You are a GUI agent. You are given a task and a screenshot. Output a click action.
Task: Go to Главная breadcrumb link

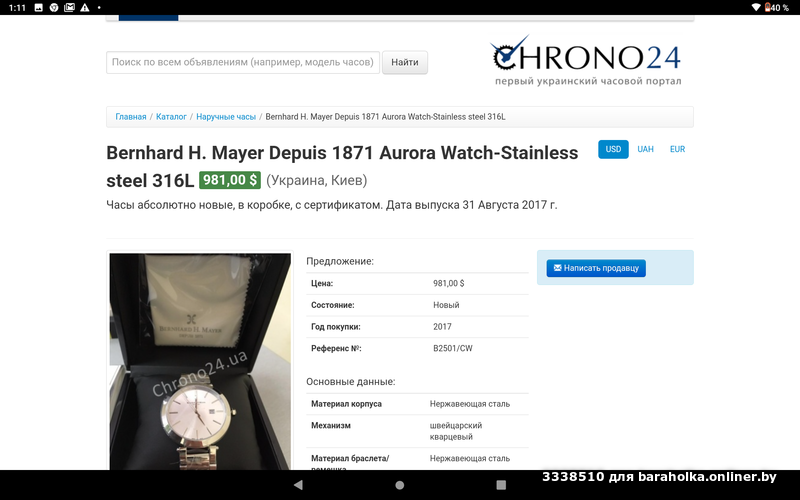coord(131,117)
